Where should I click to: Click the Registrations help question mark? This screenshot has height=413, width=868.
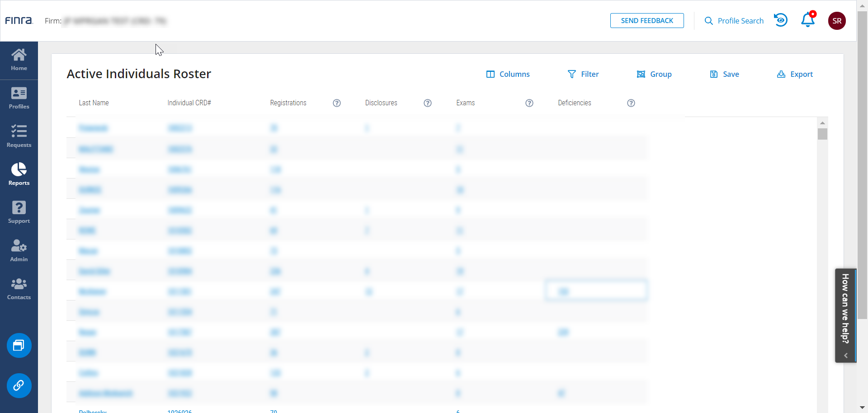click(337, 103)
